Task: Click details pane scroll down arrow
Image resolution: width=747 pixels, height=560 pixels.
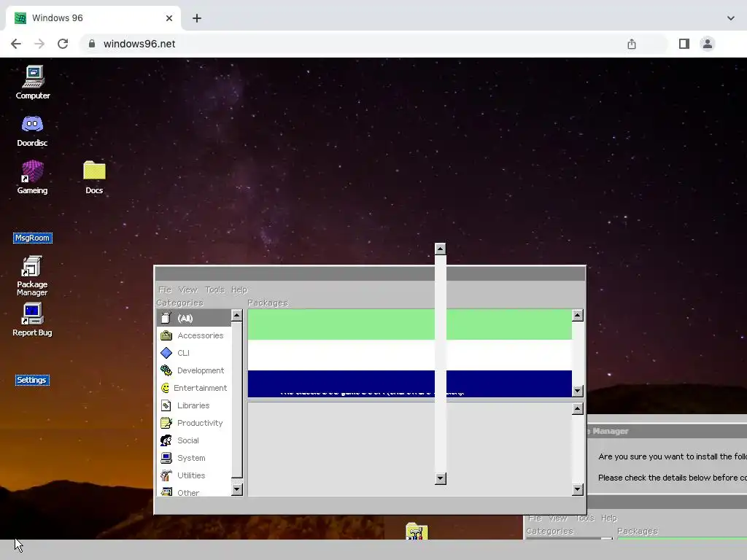Action: [x=578, y=489]
